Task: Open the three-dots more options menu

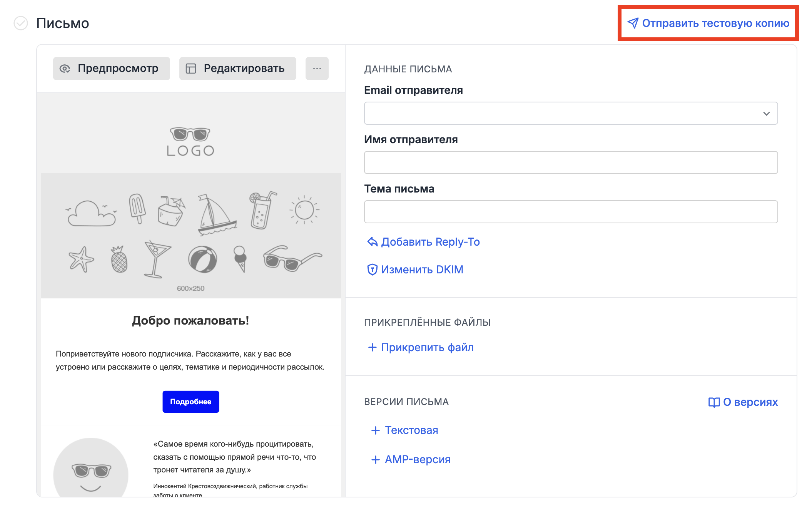Action: tap(317, 69)
